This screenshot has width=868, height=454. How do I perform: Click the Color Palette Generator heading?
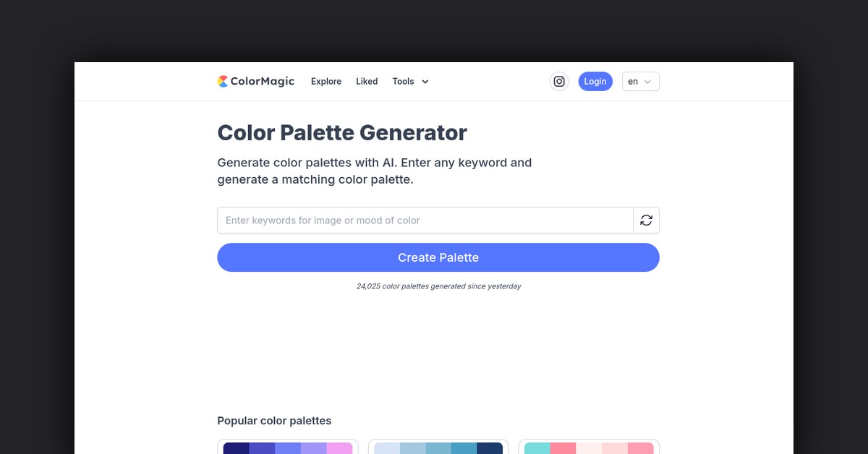pos(341,133)
